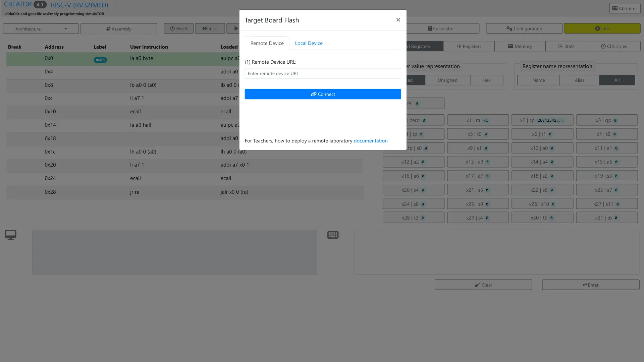The image size is (644, 362).
Task: Close the Target Board Flash dialog
Action: [x=398, y=20]
